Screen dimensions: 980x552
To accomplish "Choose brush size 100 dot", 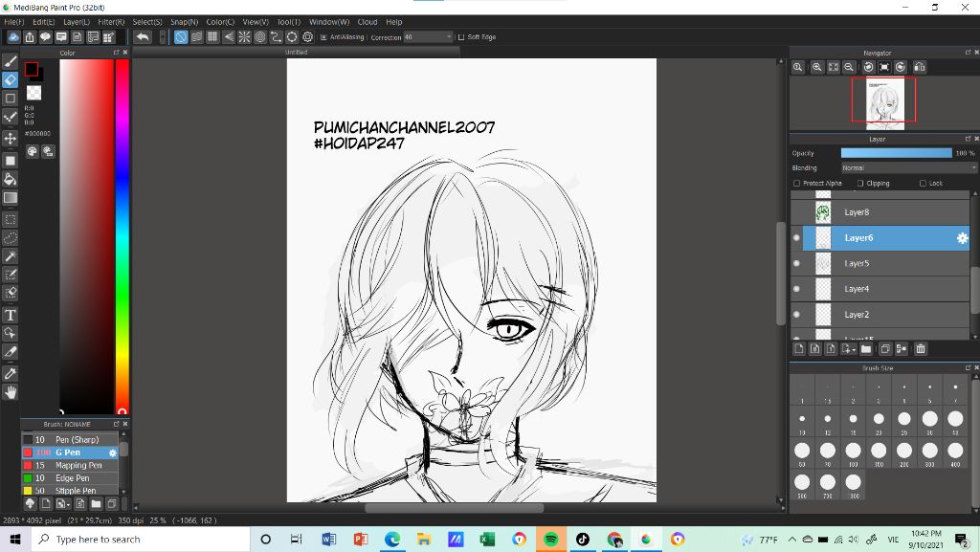I will point(853,451).
